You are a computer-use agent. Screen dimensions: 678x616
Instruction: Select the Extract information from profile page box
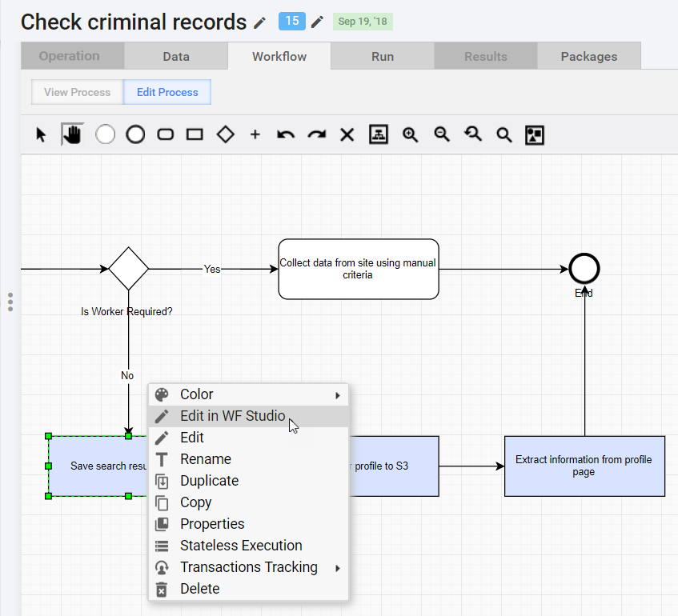584,466
